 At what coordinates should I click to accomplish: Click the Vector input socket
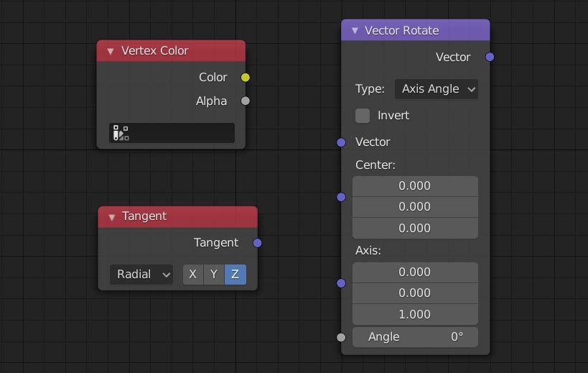(x=341, y=142)
